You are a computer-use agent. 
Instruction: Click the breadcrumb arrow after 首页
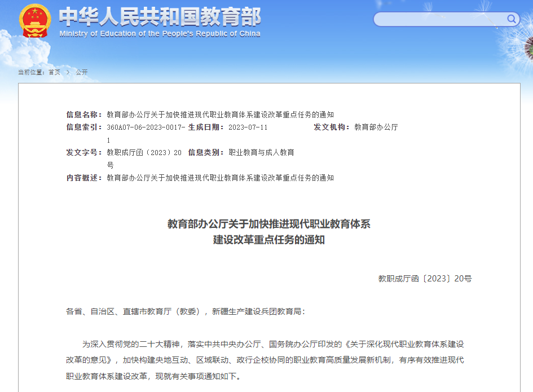pos(68,72)
